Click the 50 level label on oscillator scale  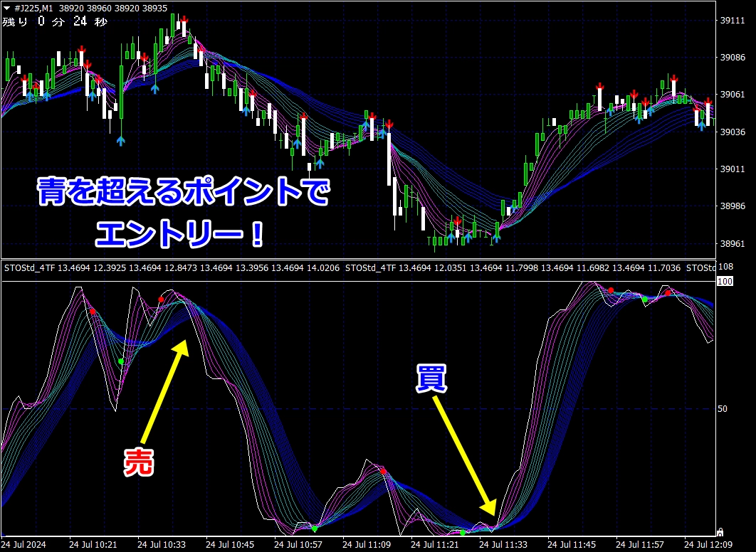click(x=723, y=410)
